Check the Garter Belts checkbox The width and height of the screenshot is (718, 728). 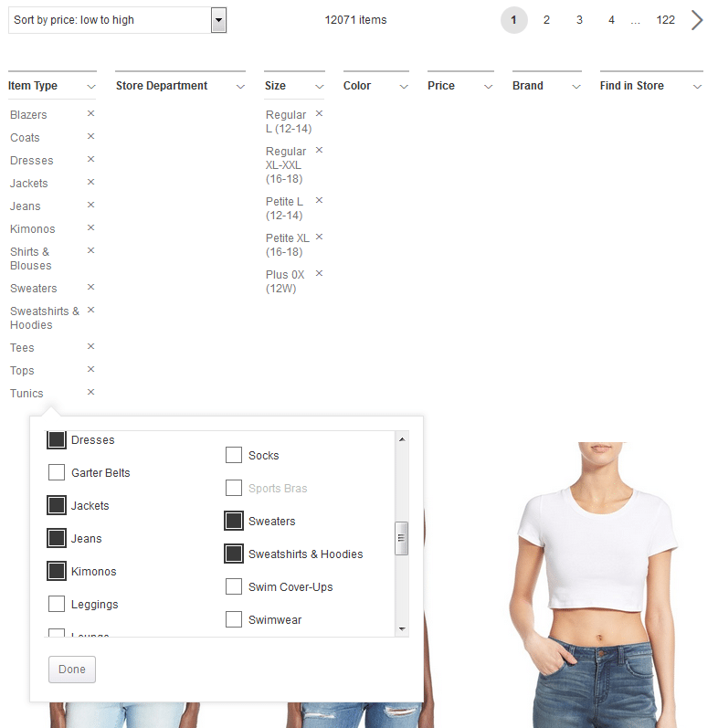click(x=57, y=472)
